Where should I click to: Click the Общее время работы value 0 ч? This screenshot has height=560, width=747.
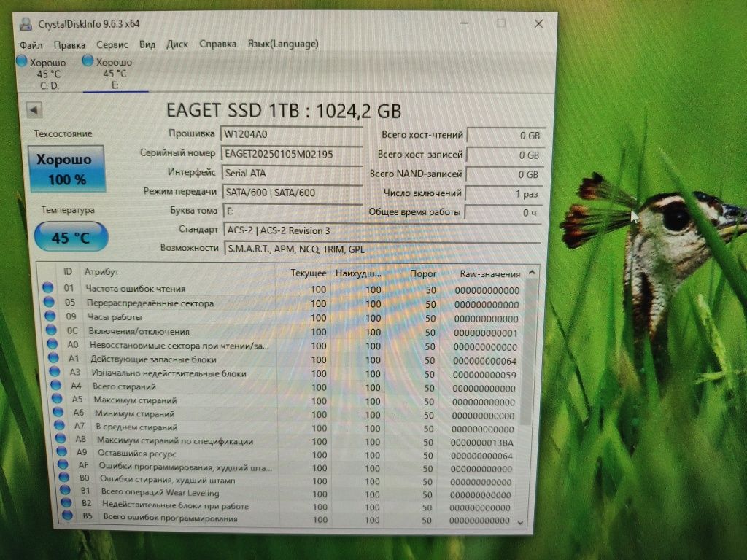point(504,213)
